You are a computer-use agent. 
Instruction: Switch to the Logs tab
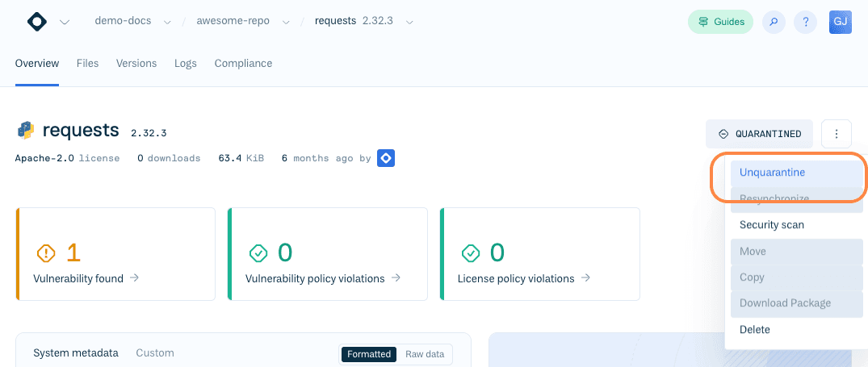[186, 64]
